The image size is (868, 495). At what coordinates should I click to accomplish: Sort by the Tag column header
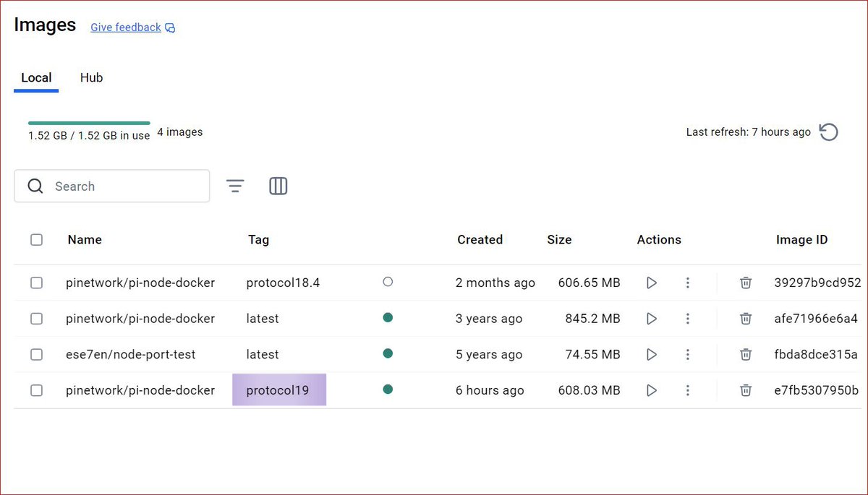point(258,240)
